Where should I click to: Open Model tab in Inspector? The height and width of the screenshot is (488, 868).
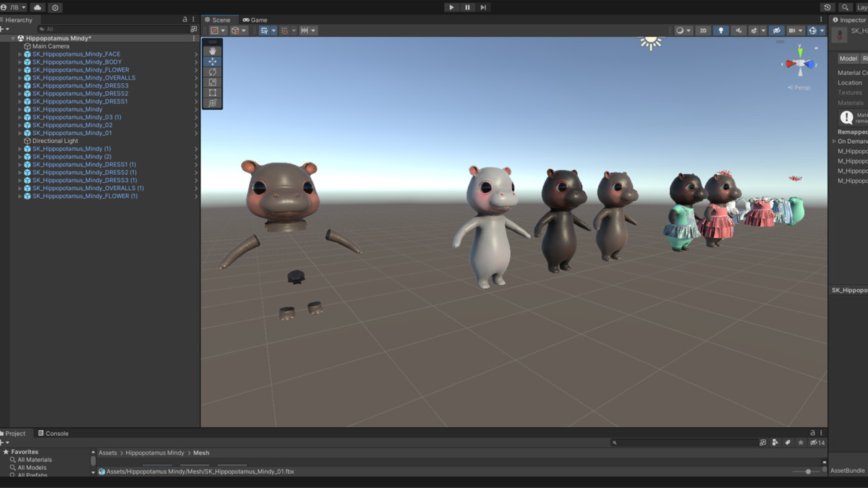tap(848, 59)
